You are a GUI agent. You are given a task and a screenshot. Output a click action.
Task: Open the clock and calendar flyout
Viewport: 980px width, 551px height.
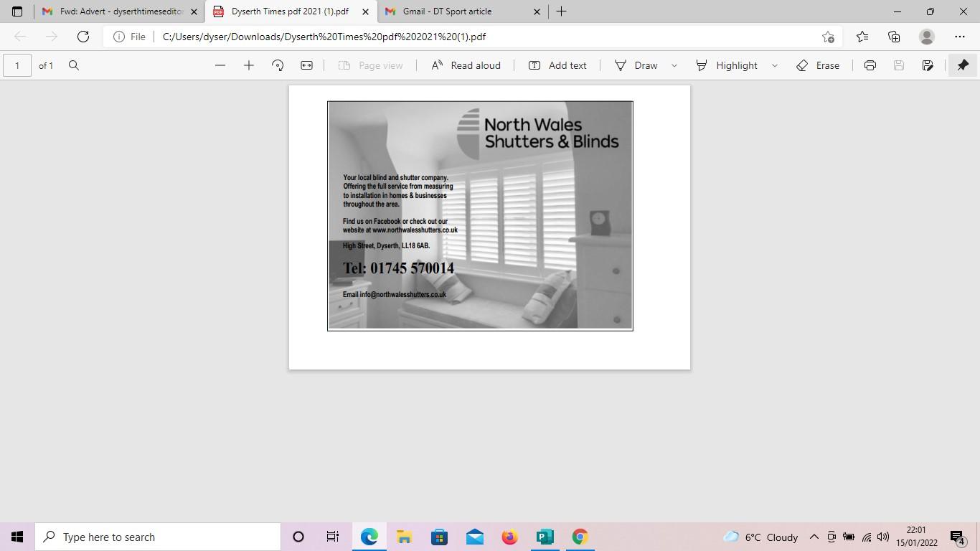point(916,537)
